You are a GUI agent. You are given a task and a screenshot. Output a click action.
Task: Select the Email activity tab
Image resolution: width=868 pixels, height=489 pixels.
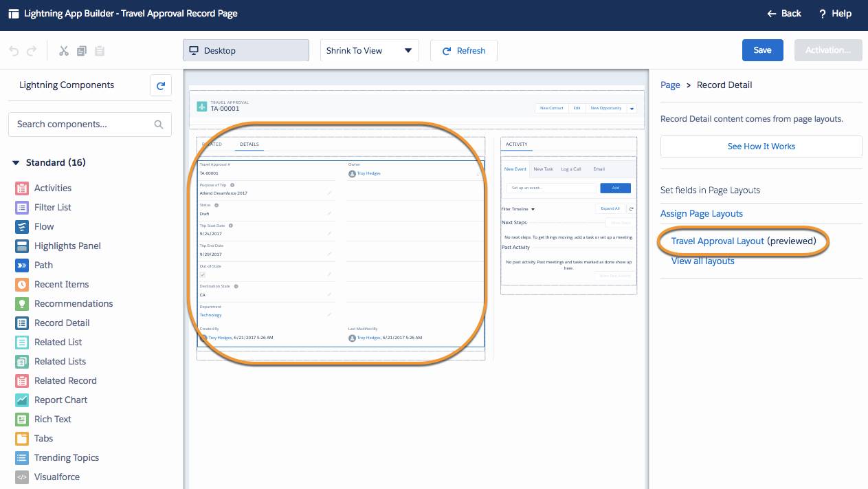coord(599,169)
